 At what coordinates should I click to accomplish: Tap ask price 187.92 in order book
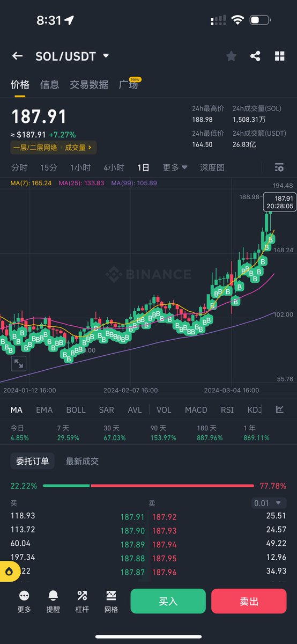[x=164, y=517]
